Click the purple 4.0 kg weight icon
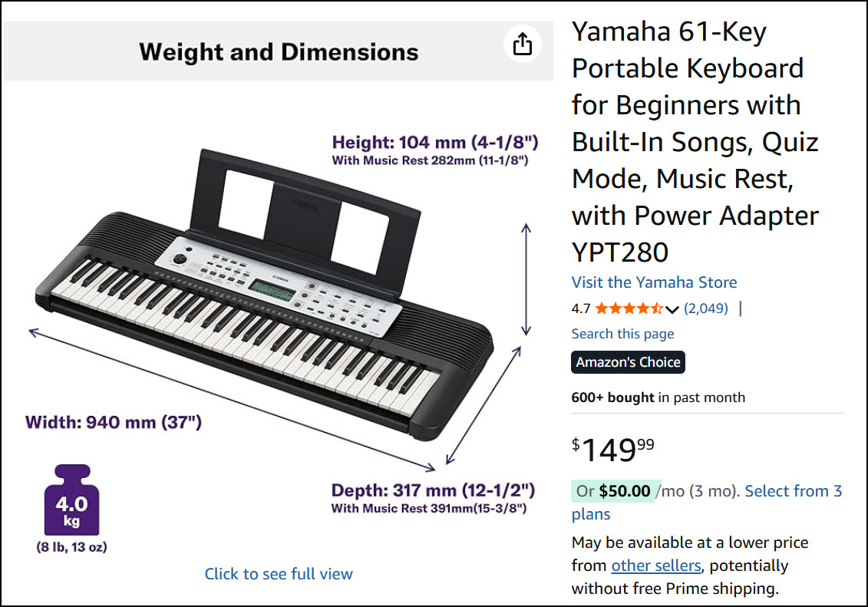Screen dimensions: 868x607 tap(71, 500)
